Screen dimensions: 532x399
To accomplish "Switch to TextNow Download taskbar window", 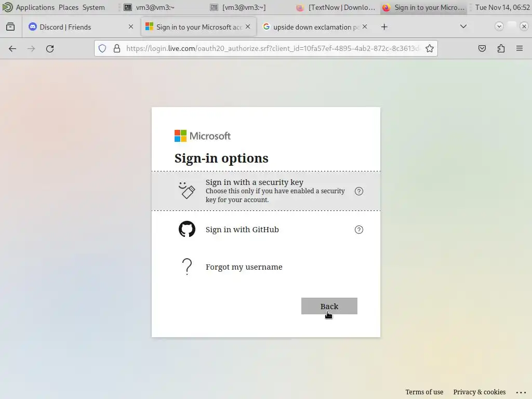I will [x=336, y=7].
